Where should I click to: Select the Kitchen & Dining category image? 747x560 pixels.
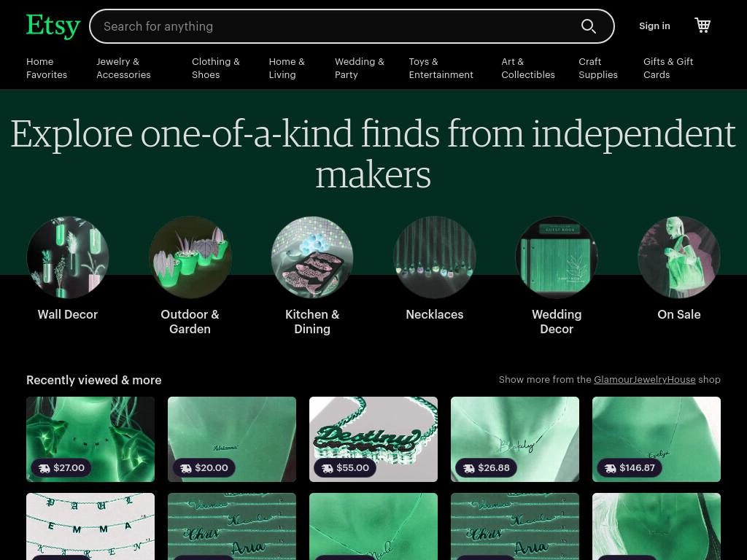(312, 257)
